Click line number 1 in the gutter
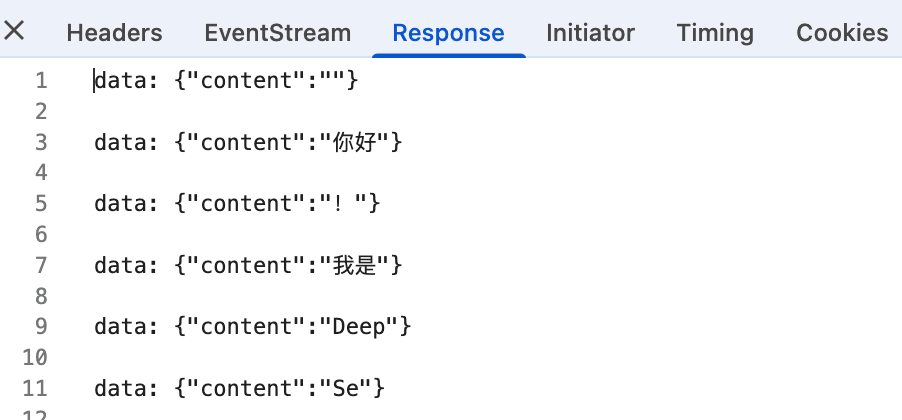The image size is (902, 420). tap(40, 81)
